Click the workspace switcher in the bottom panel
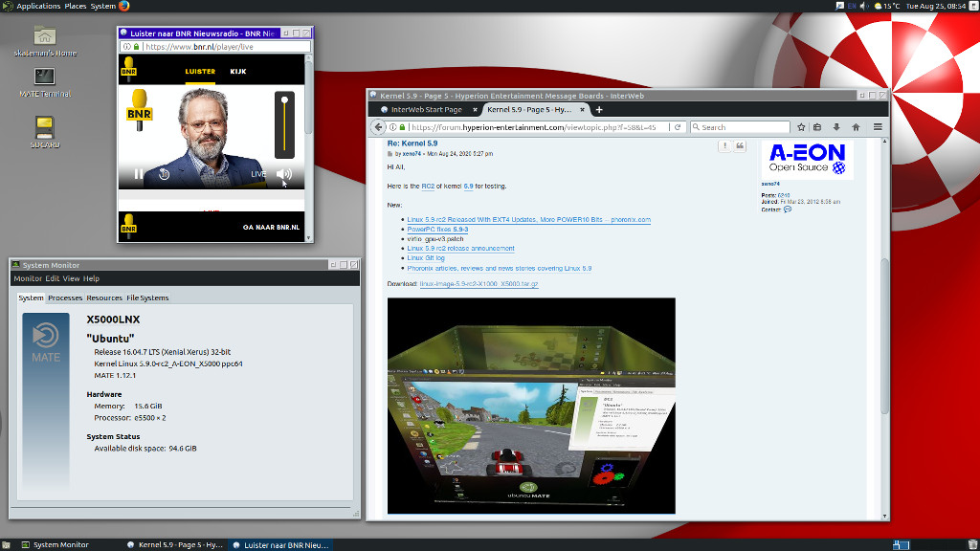 coord(901,544)
